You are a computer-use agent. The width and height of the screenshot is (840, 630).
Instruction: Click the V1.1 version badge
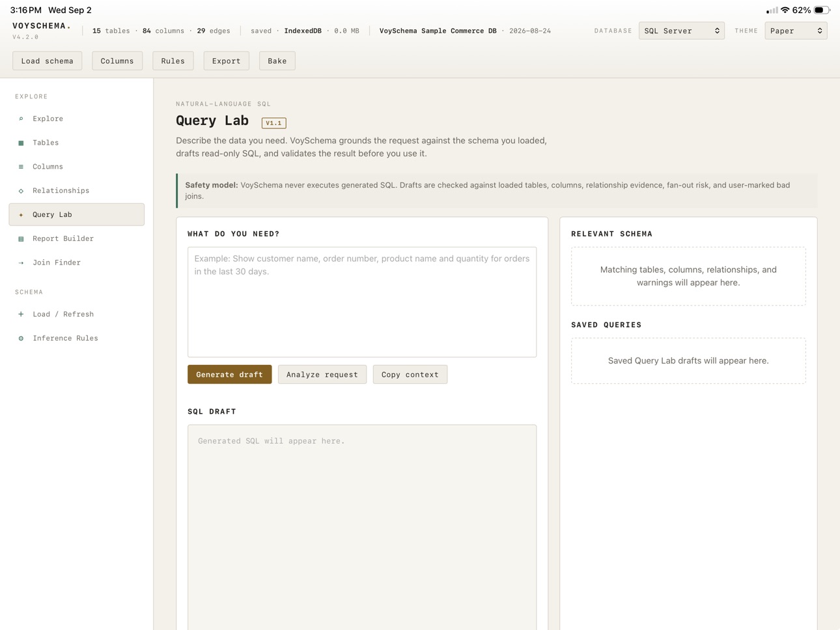(274, 123)
